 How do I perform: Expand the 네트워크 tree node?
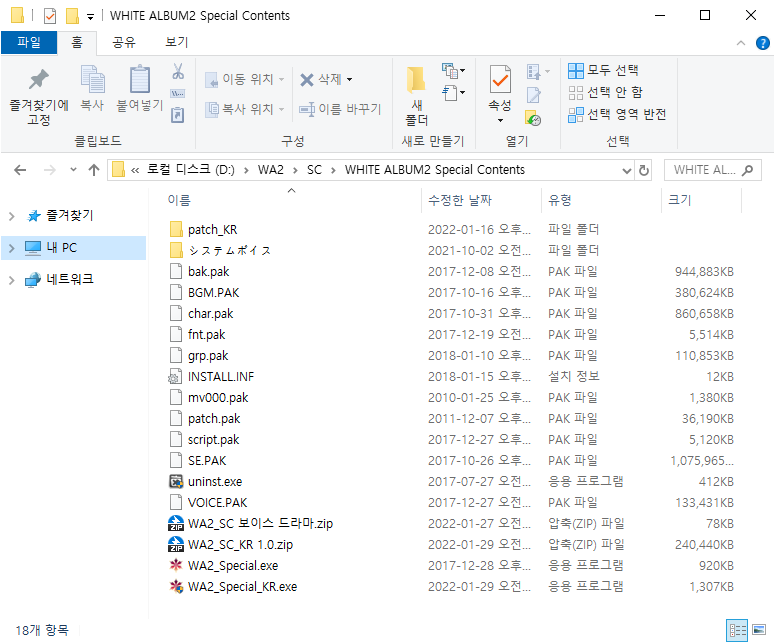coord(12,280)
